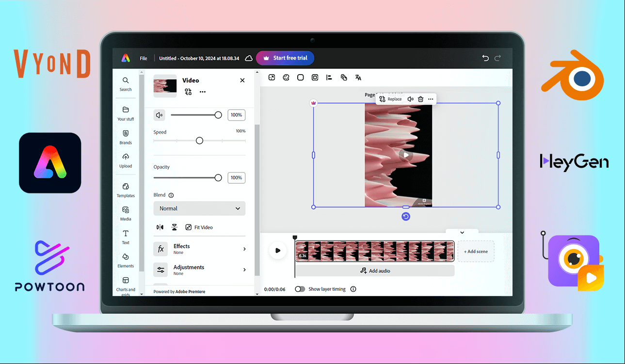Open the Your stuff panel
Viewport: 625px width, 364px height.
click(x=126, y=113)
